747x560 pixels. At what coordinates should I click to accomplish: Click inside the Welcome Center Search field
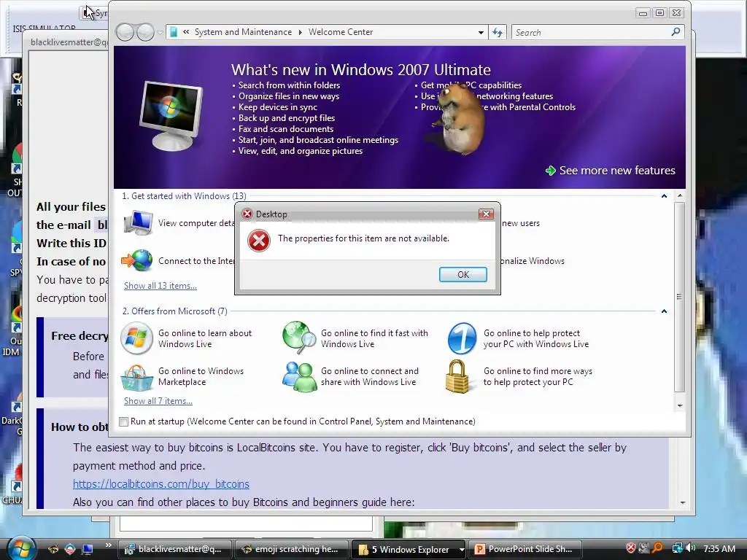click(x=591, y=32)
